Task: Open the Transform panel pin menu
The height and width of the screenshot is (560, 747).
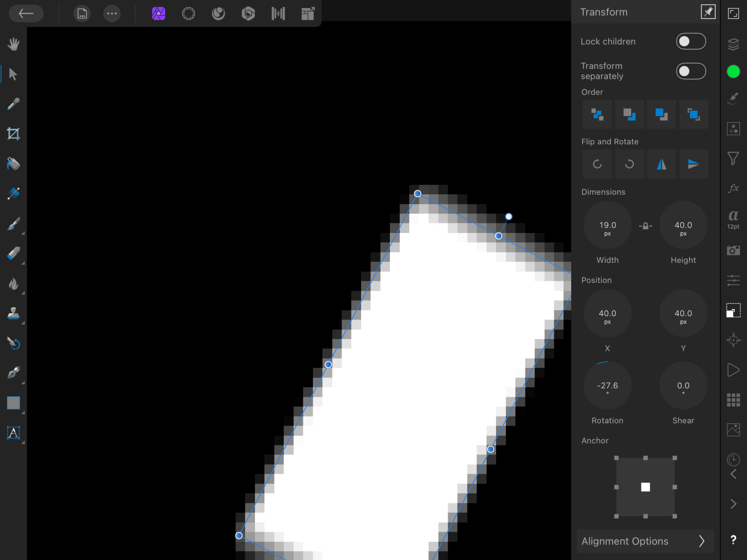Action: click(708, 11)
